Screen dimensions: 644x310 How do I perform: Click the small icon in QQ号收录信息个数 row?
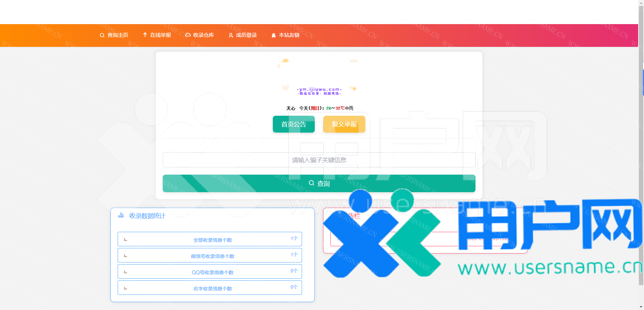click(126, 272)
